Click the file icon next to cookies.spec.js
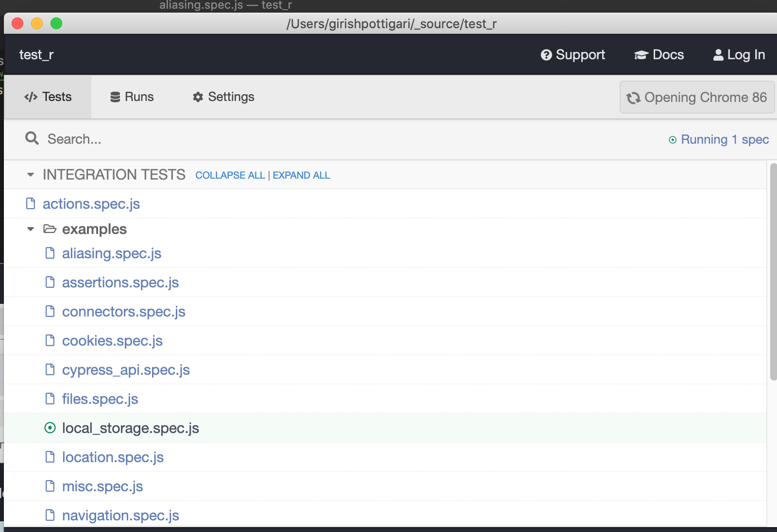 [50, 340]
